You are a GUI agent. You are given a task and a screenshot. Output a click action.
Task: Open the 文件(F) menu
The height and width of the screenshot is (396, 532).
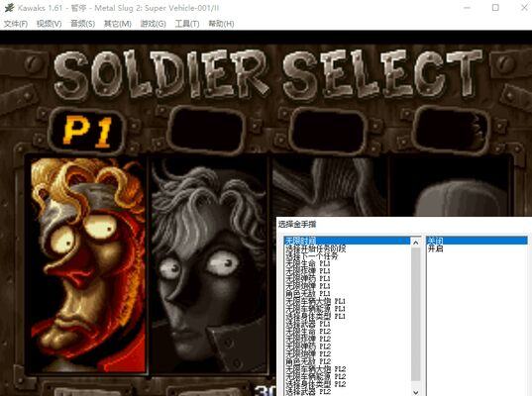click(x=16, y=24)
